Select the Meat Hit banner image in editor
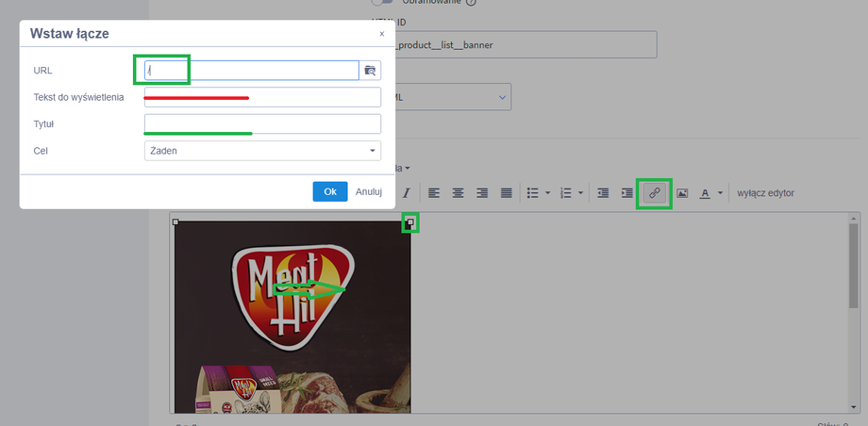Image resolution: width=868 pixels, height=426 pixels. [x=292, y=317]
